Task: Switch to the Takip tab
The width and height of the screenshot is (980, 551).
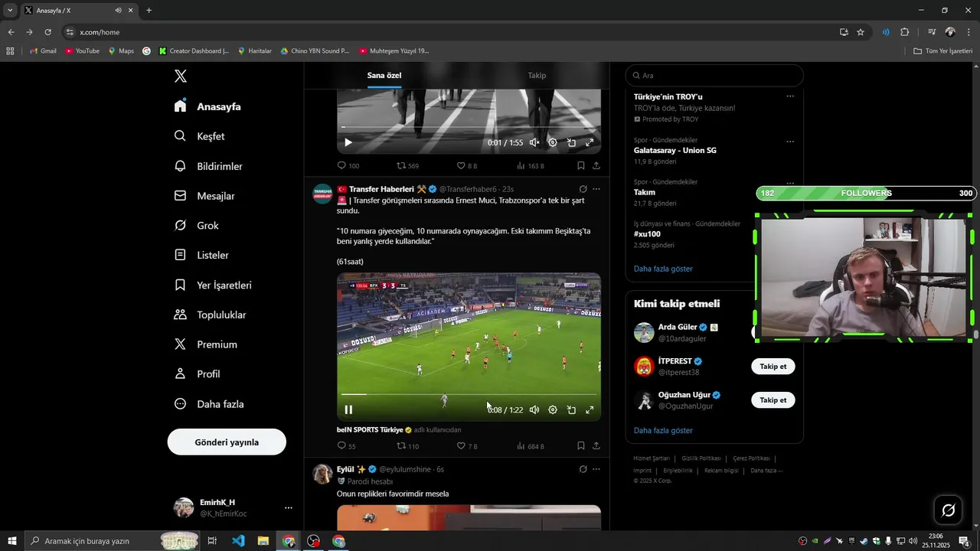Action: point(537,75)
